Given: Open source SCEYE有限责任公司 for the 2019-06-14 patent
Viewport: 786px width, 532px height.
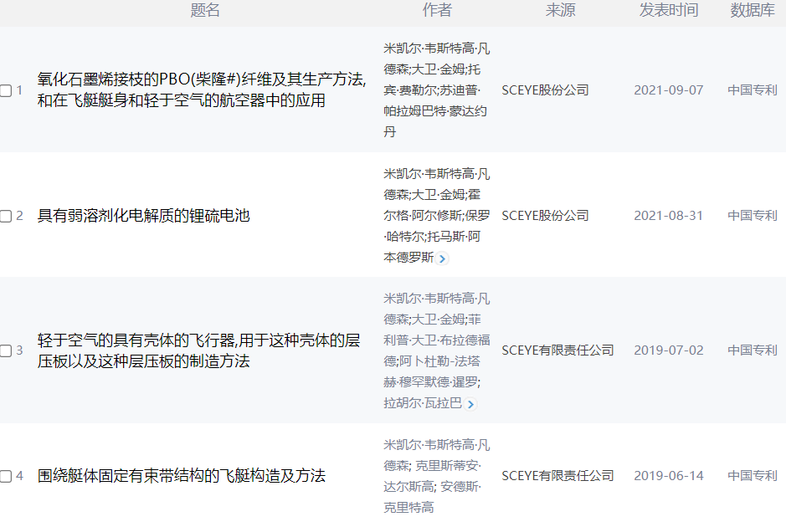Looking at the screenshot, I should tap(557, 476).
